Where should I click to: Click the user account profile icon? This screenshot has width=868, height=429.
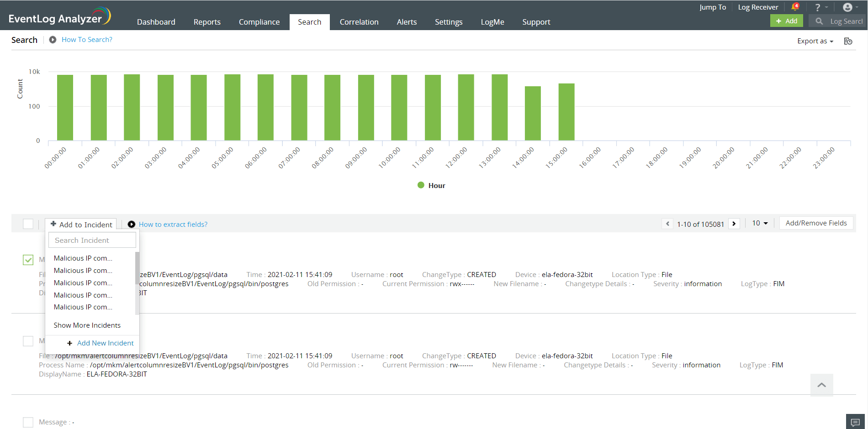[848, 7]
